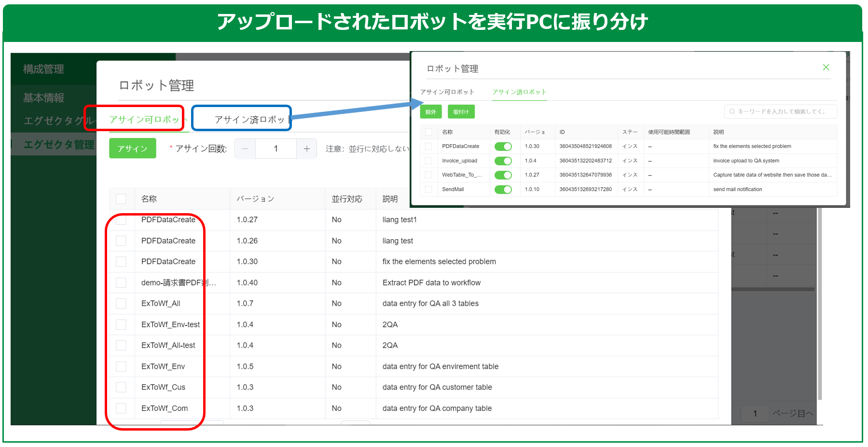Click the アサイン回数 value field showing 1
This screenshot has width=868, height=447.
pos(276,149)
